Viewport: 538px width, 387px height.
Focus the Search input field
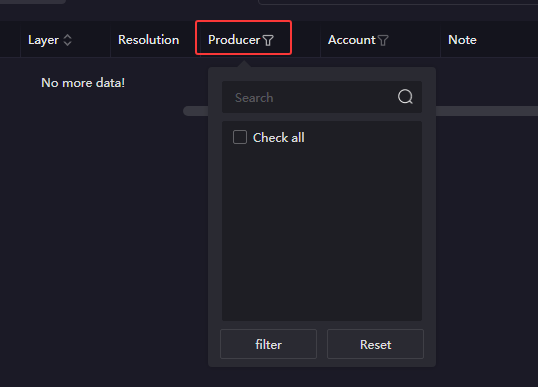[x=322, y=97]
